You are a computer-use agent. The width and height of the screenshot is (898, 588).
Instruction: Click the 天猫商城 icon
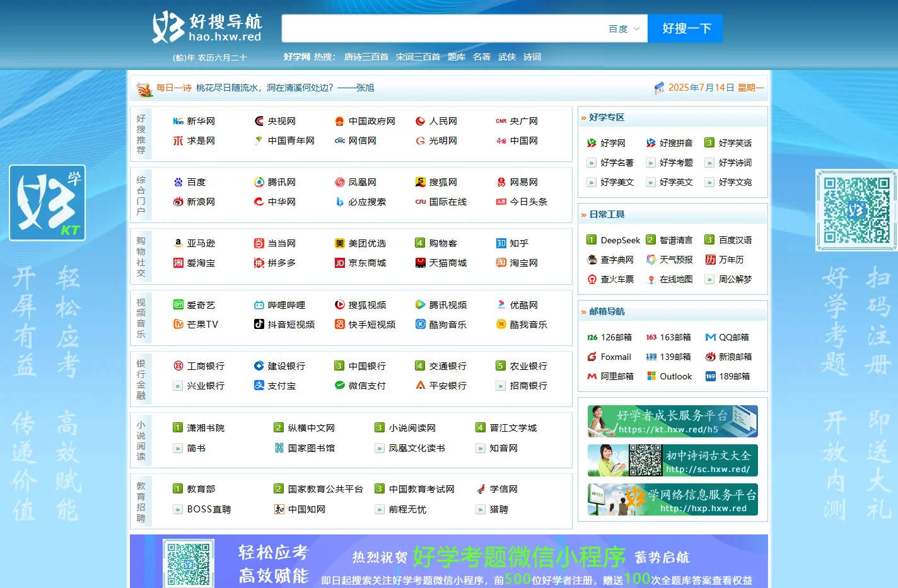click(x=421, y=263)
